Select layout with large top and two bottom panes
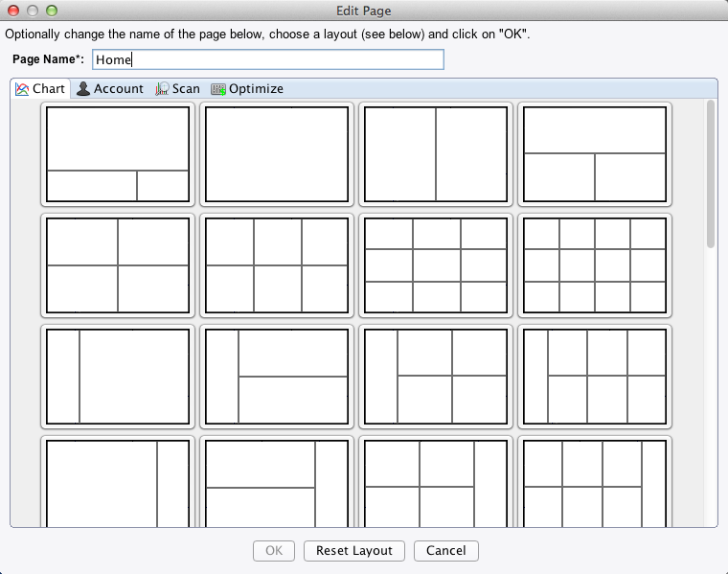728x574 pixels. [118, 154]
